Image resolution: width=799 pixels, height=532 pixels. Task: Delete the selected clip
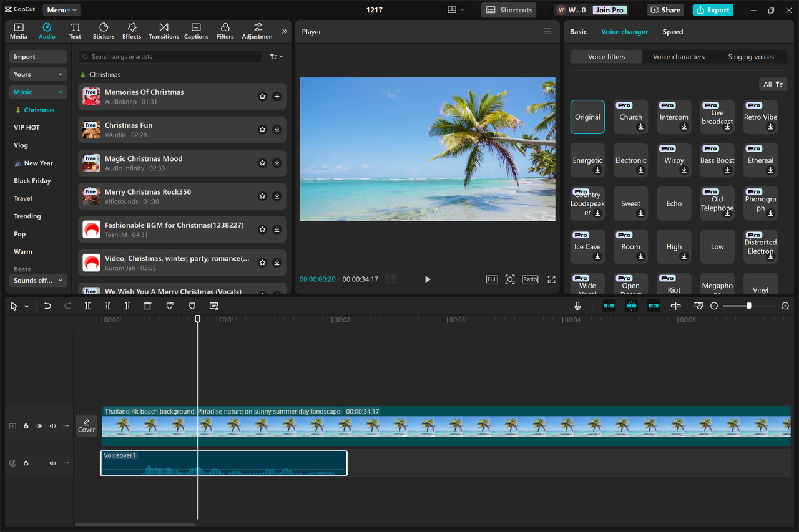click(x=148, y=306)
